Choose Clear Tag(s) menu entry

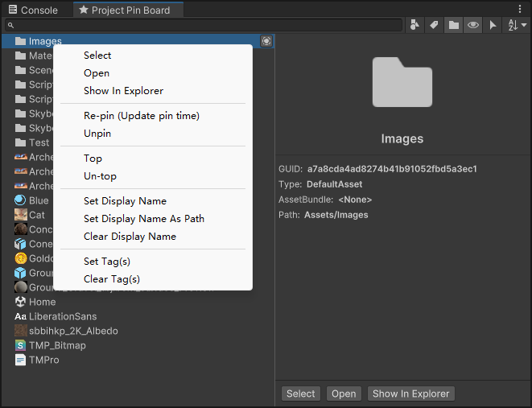coord(153,279)
